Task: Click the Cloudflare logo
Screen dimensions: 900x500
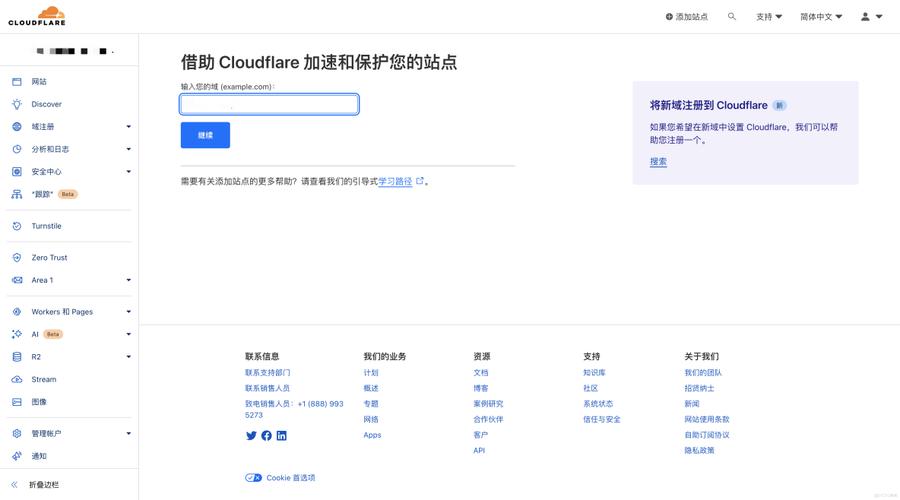Action: [37, 15]
